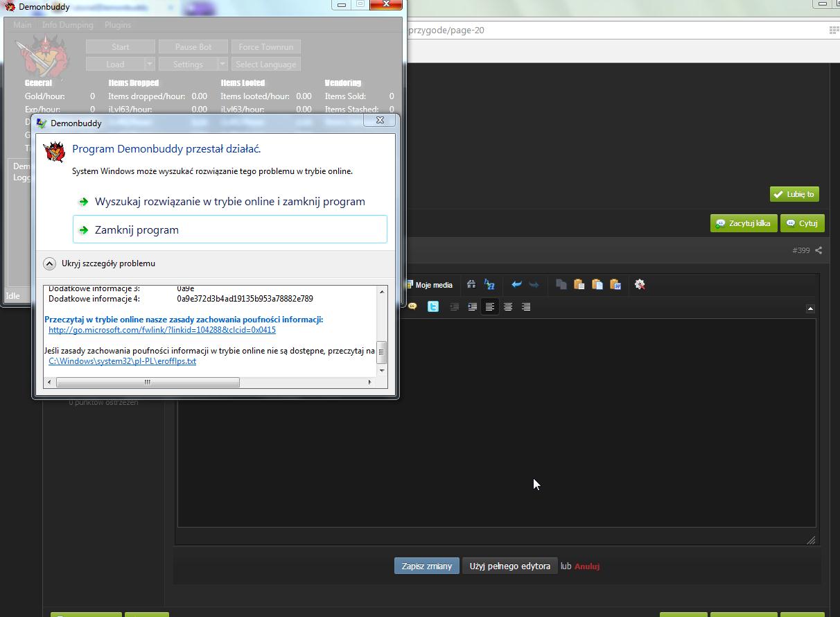Viewport: 840px width, 617px height.
Task: Click the Items Sold label in Demonbuddy
Action: pos(345,96)
